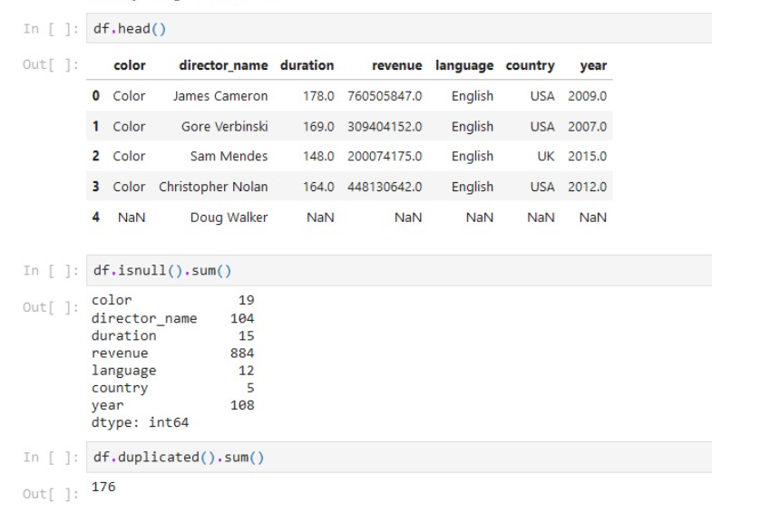This screenshot has height=532, width=780.
Task: Click the df.head() code cell
Action: (398, 28)
